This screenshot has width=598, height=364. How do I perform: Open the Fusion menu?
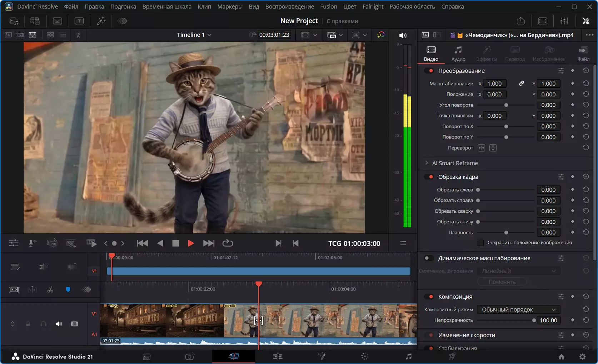(329, 6)
